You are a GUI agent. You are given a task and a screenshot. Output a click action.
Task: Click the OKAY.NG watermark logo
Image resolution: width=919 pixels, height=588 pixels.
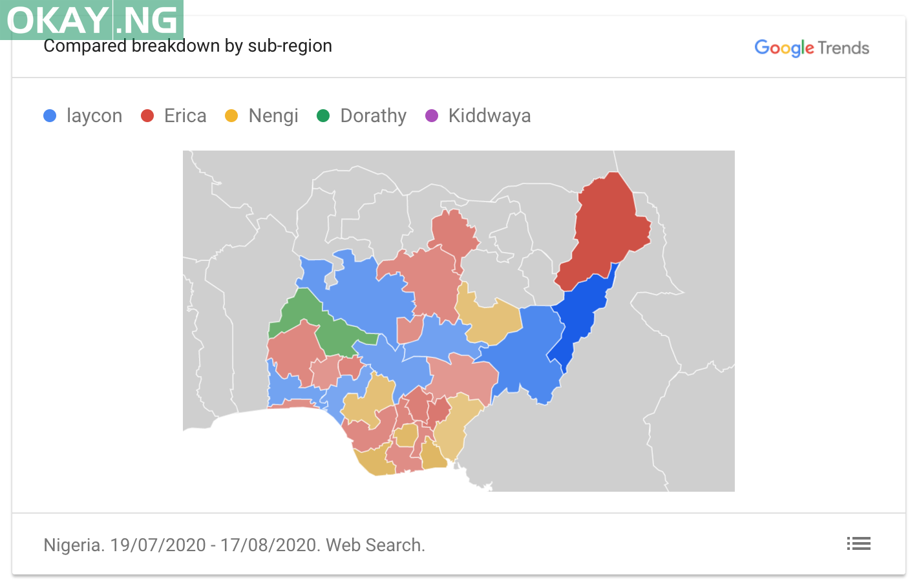point(92,20)
